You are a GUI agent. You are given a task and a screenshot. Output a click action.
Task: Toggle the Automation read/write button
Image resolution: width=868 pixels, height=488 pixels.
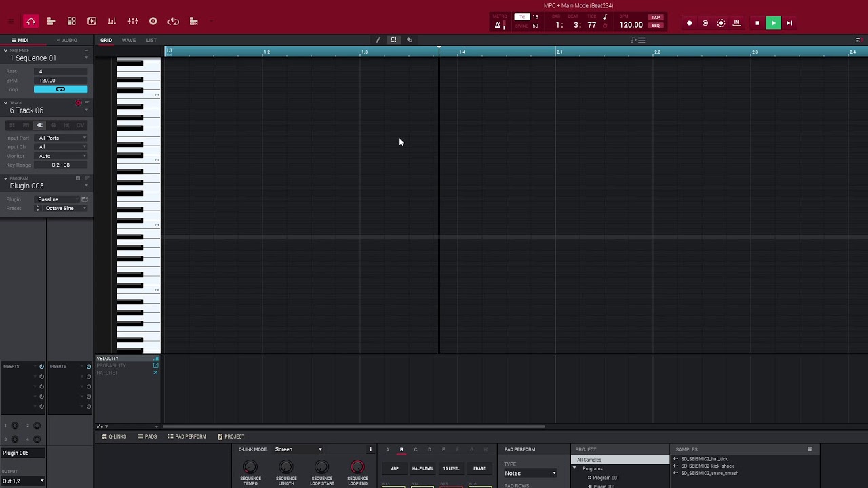[721, 23]
